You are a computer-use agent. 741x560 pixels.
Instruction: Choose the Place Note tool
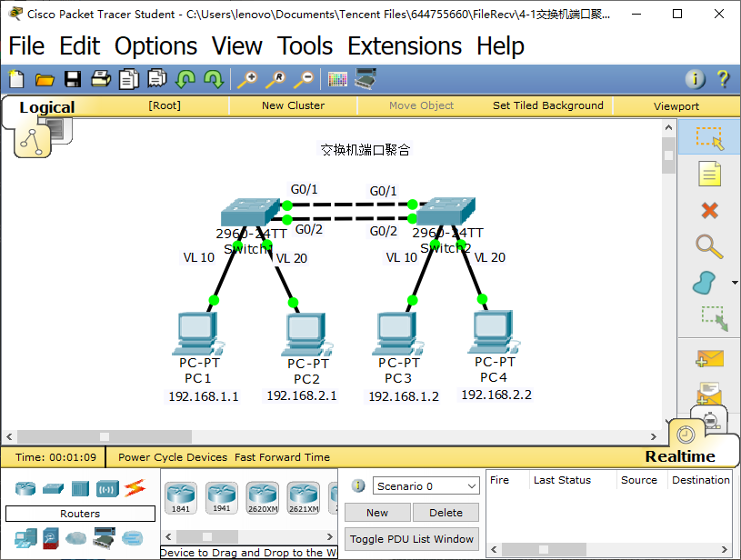(x=709, y=174)
